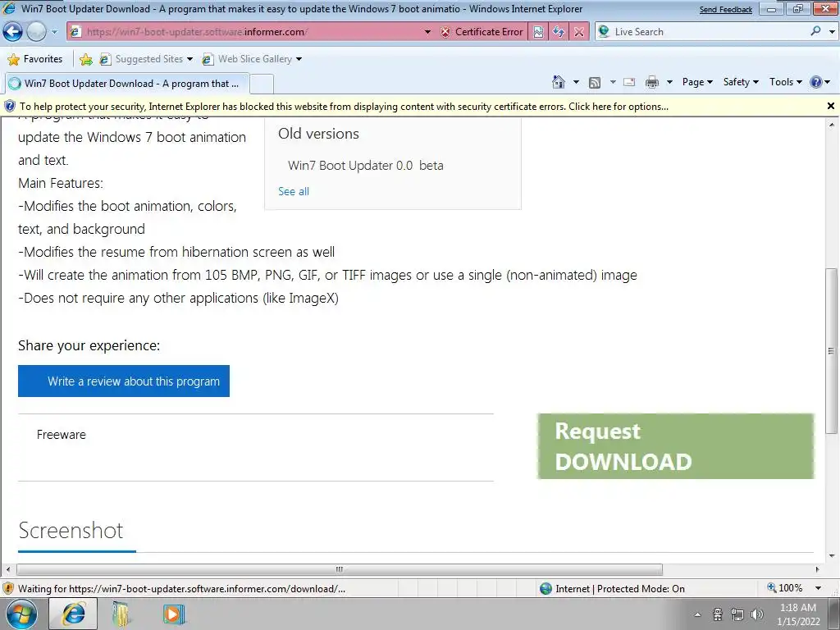Click Internet Protected Mode status zone

[612, 589]
